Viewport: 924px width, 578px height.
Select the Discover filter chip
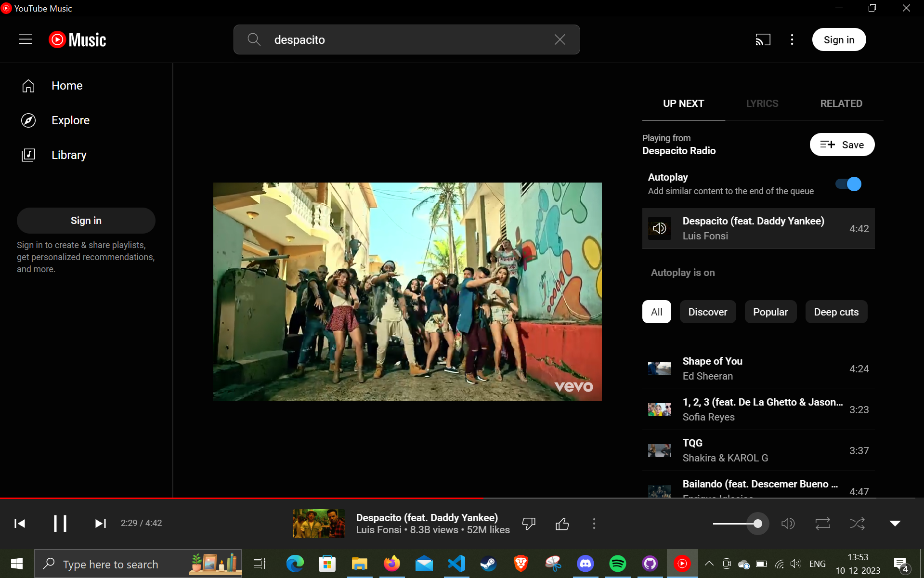[x=707, y=312]
